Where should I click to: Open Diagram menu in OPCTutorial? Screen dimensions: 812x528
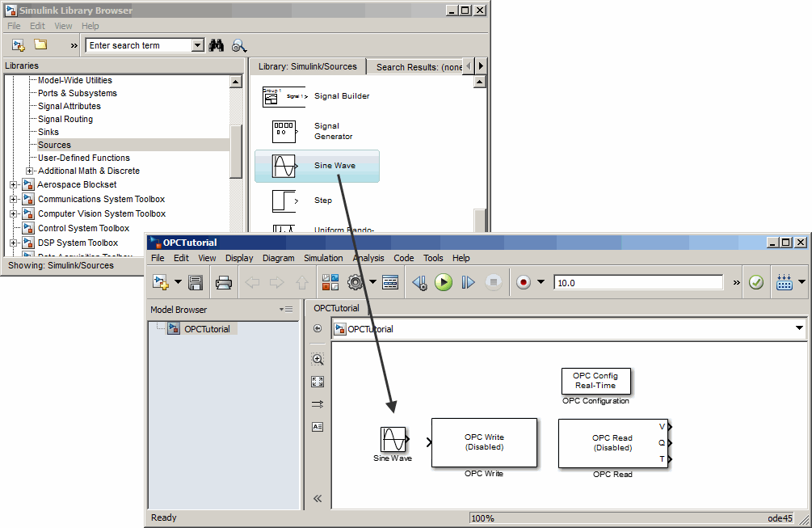point(278,258)
